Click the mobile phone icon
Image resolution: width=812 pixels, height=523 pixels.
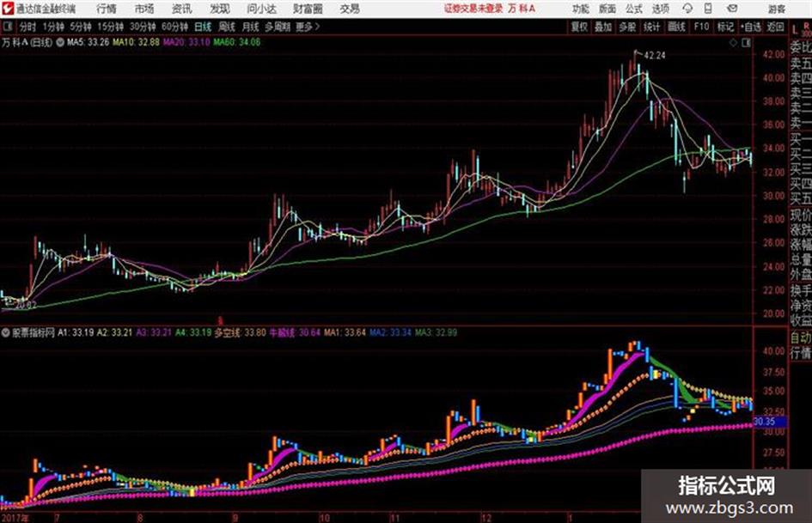pos(708,9)
